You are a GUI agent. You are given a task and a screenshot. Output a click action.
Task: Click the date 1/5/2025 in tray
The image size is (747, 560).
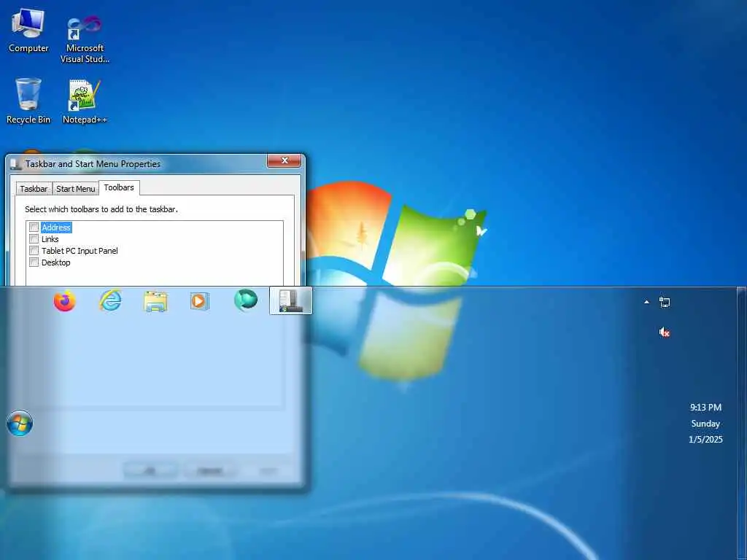pos(705,440)
